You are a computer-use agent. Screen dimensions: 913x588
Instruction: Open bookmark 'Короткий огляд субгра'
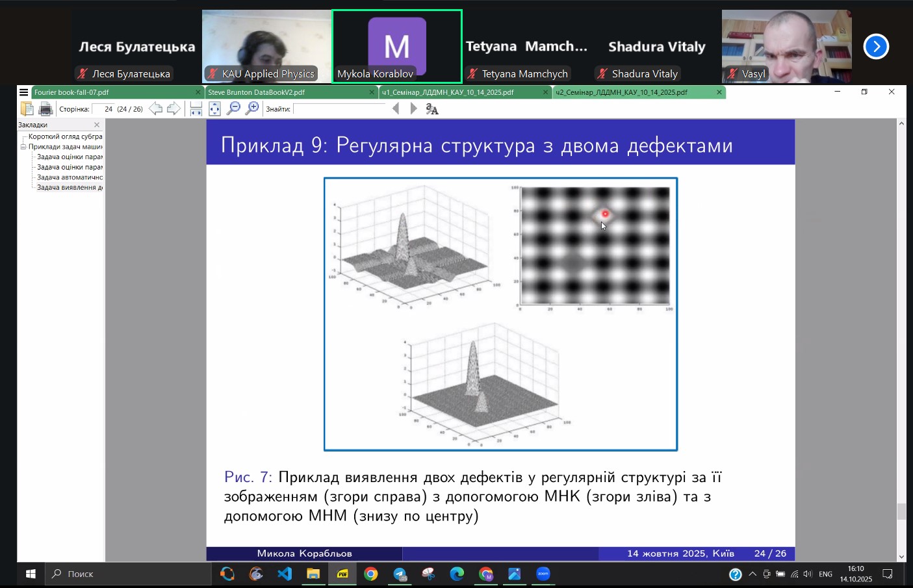coord(65,136)
